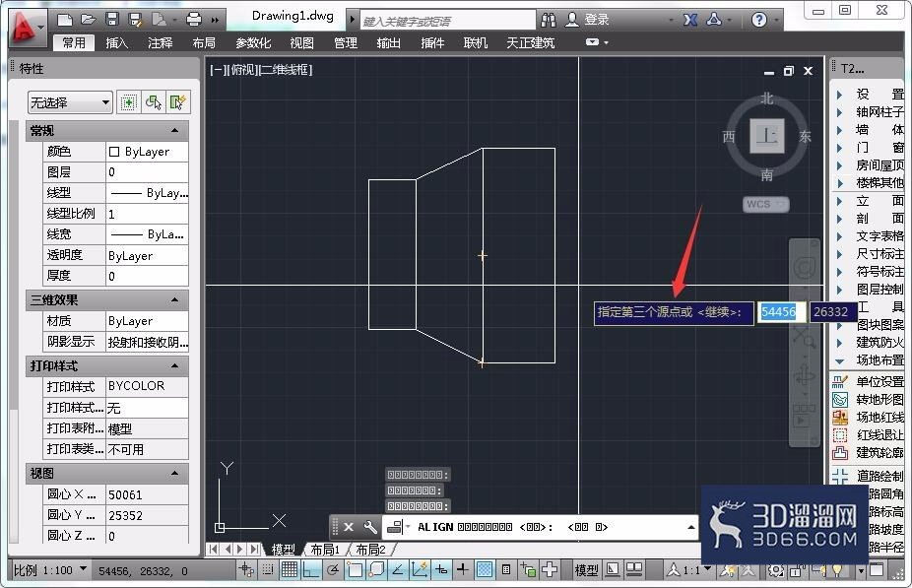This screenshot has height=588, width=912.
Task: Click the keyword search input field
Action: pos(447,21)
